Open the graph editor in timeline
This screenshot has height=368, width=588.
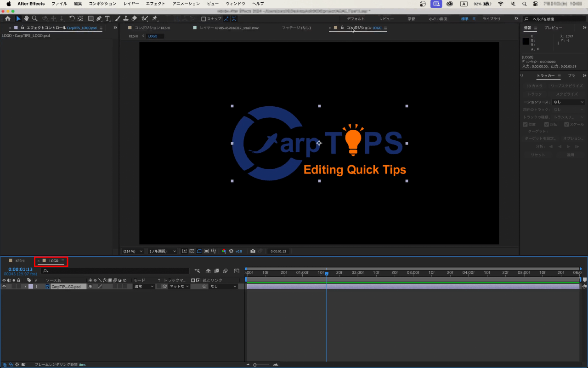pyautogui.click(x=237, y=271)
